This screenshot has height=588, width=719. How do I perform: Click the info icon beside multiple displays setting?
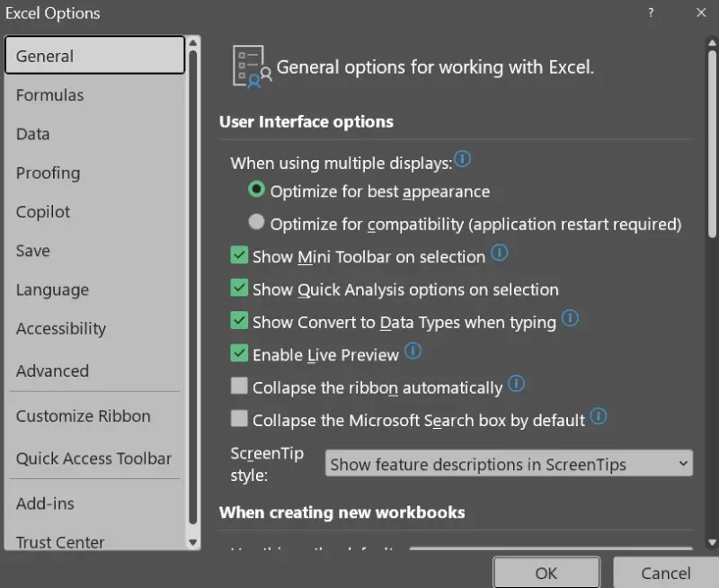(x=463, y=158)
